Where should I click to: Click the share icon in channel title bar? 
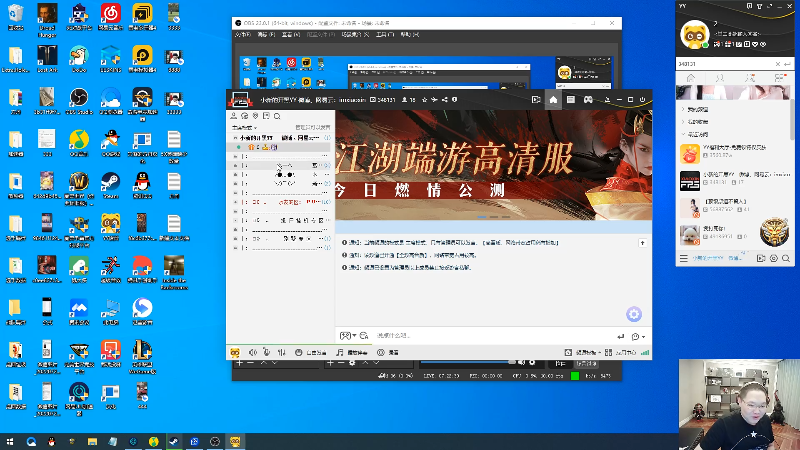click(x=444, y=100)
